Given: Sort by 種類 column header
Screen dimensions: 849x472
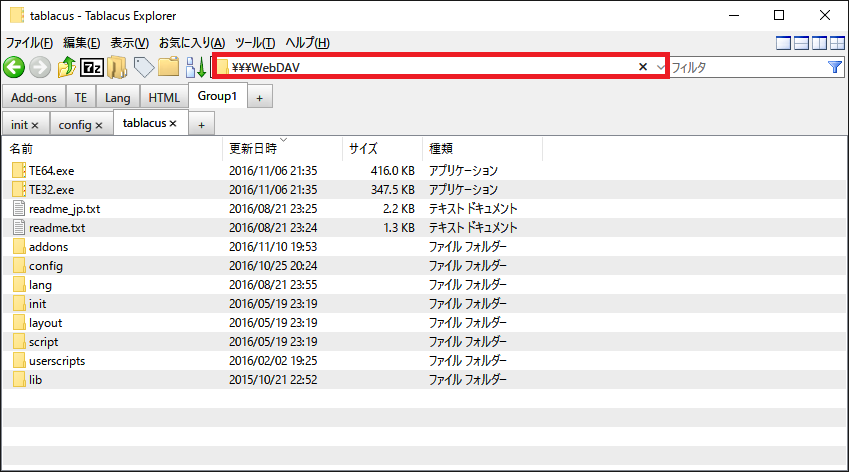Looking at the screenshot, I should (482, 148).
